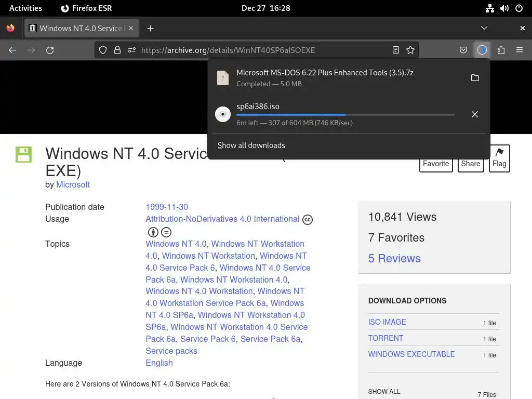Click the Share button
Viewport: 532px width, 399px height.
471,164
